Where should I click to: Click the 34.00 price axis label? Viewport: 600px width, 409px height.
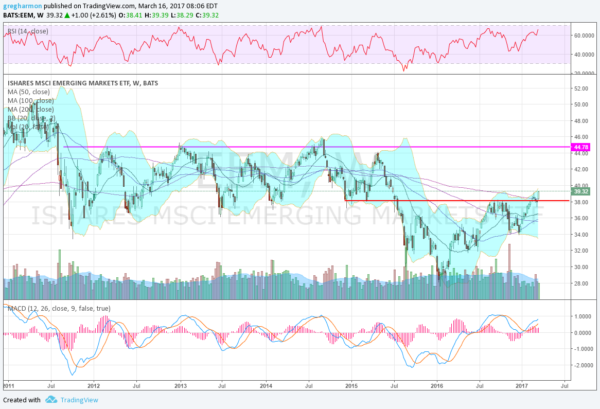pos(581,235)
